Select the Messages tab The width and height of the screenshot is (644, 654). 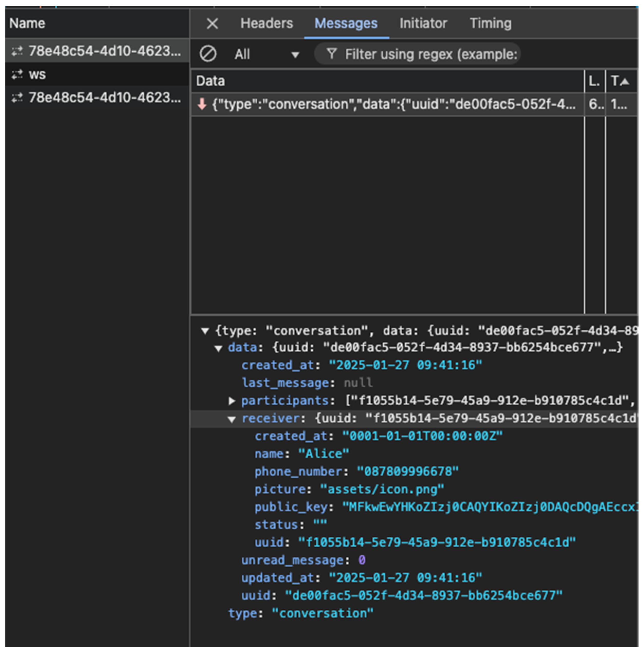pos(346,24)
